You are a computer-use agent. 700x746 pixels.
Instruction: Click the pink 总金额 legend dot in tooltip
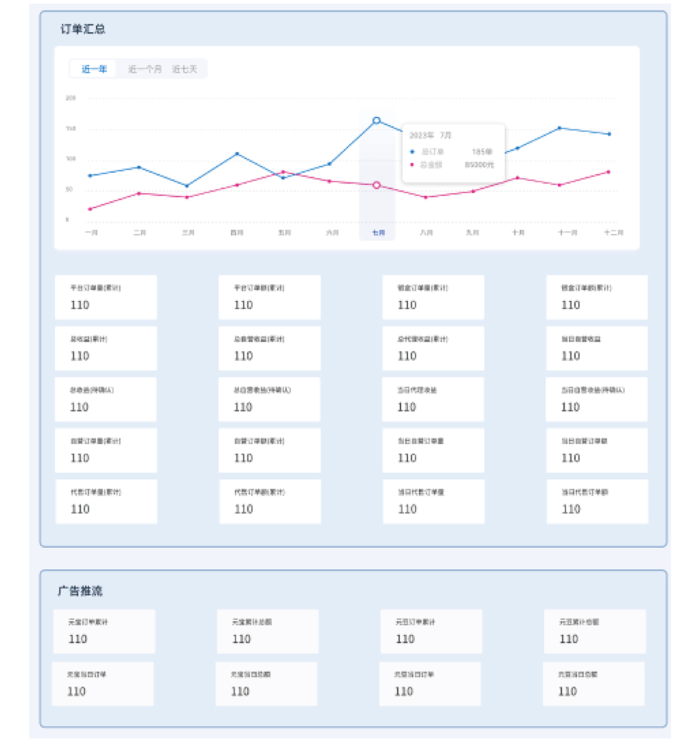click(x=412, y=165)
